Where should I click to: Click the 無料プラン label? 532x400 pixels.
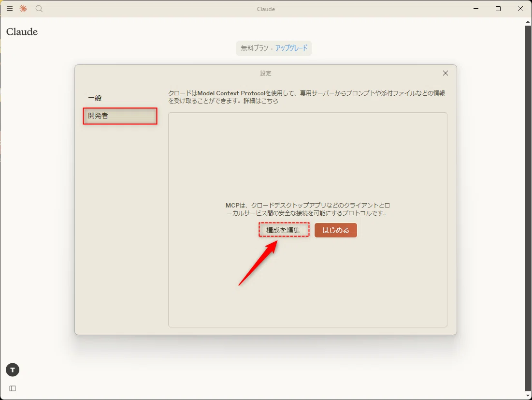255,48
